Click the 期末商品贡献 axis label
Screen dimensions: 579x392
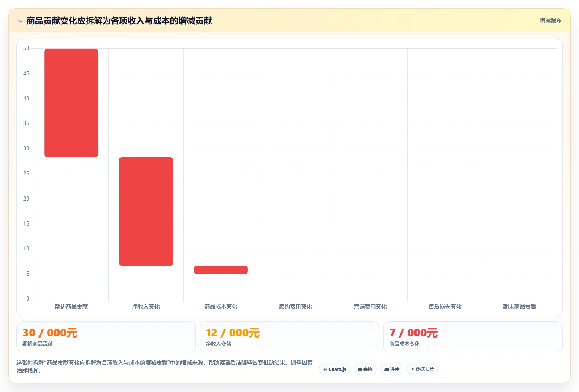click(x=519, y=306)
